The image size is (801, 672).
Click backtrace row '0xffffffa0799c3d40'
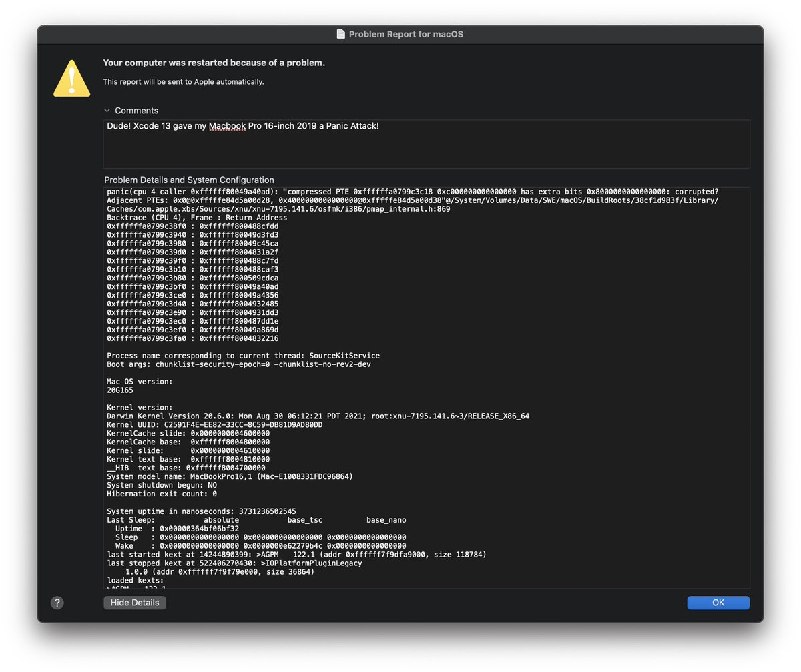[193, 304]
